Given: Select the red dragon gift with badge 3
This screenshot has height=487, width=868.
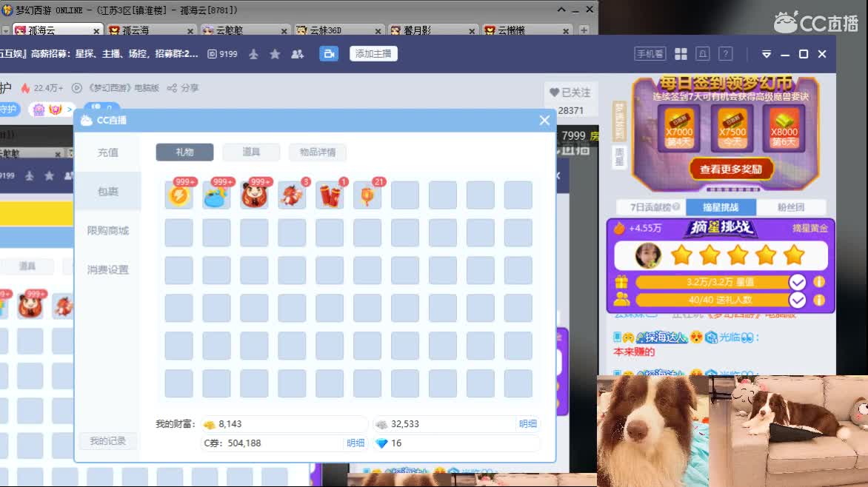Looking at the screenshot, I should tap(292, 195).
